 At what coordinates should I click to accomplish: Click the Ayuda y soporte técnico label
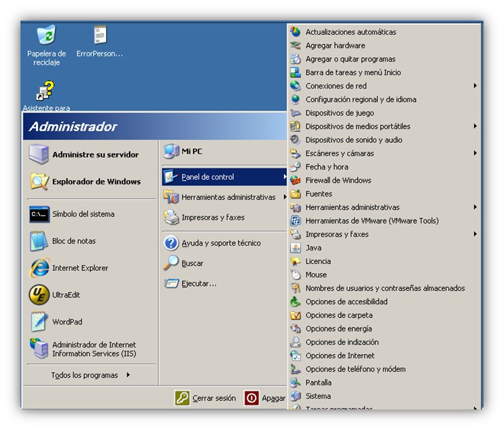point(221,243)
